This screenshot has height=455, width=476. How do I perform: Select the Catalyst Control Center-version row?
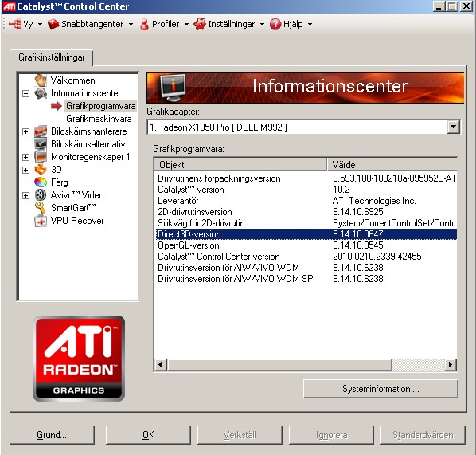[306, 257]
